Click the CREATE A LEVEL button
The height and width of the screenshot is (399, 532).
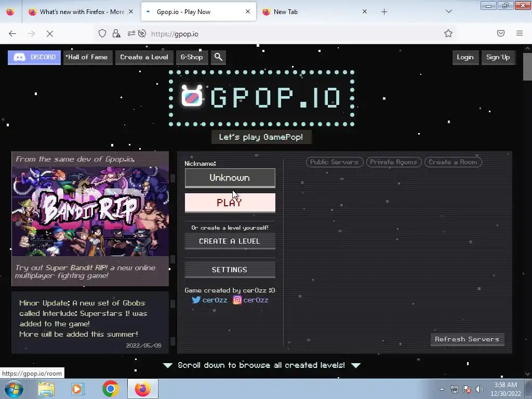pos(230,241)
